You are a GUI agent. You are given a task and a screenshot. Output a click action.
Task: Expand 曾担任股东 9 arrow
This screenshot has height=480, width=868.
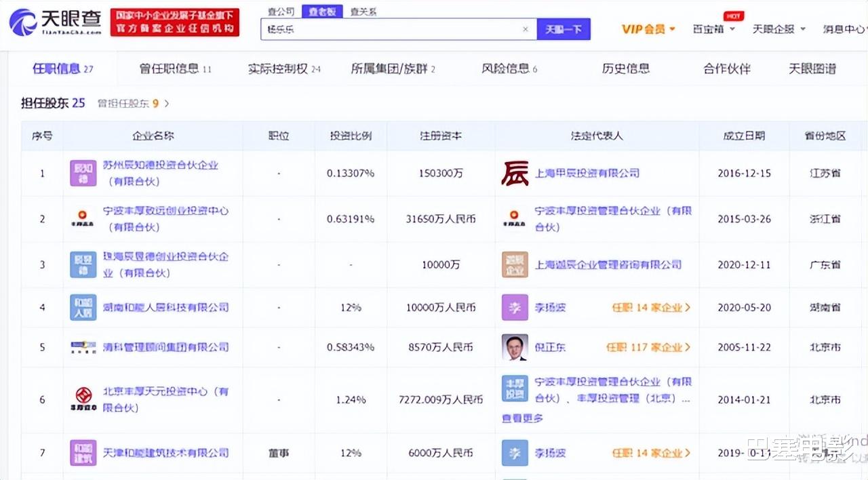[x=167, y=104]
